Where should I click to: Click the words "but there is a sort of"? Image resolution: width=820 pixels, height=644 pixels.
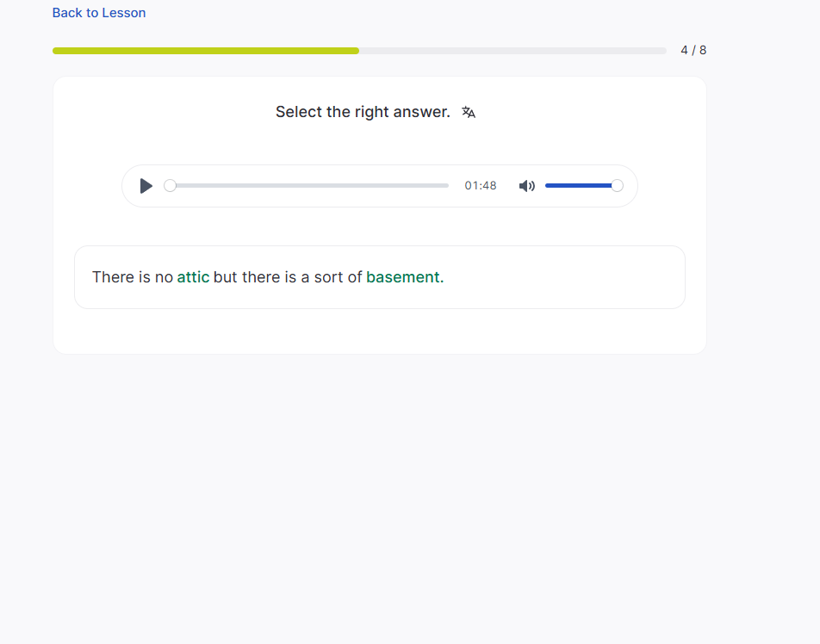[x=288, y=277]
